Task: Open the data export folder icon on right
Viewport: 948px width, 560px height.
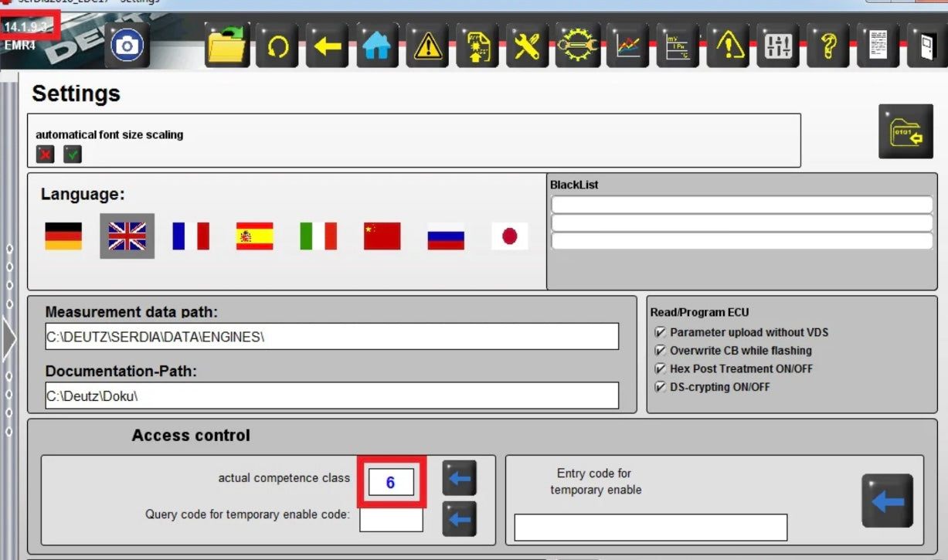Action: (x=905, y=131)
